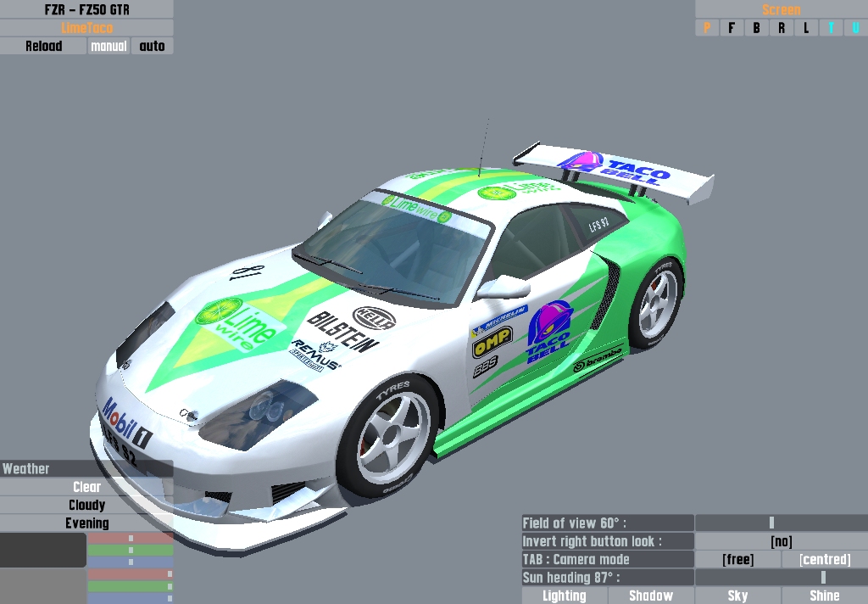Click the light gray colour swatch
868x604 pixels.
coord(42,586)
